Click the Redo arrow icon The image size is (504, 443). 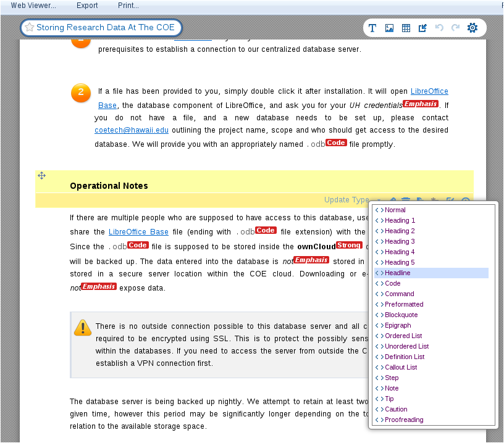point(455,28)
